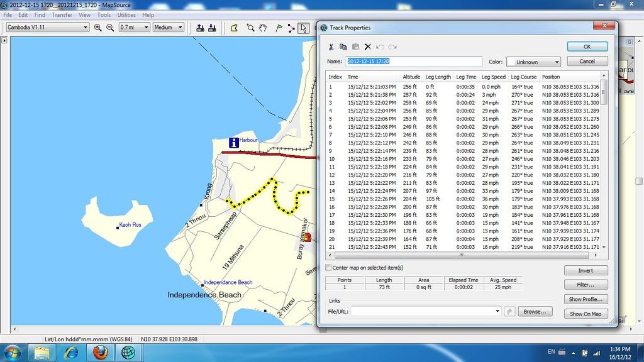Sort by Altitude column header
The height and width of the screenshot is (362, 644).
411,77
